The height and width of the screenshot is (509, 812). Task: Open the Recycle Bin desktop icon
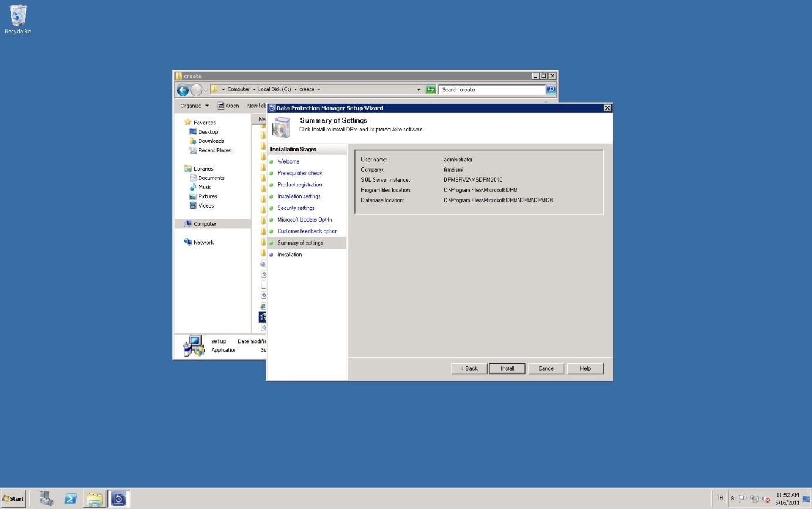pyautogui.click(x=18, y=19)
